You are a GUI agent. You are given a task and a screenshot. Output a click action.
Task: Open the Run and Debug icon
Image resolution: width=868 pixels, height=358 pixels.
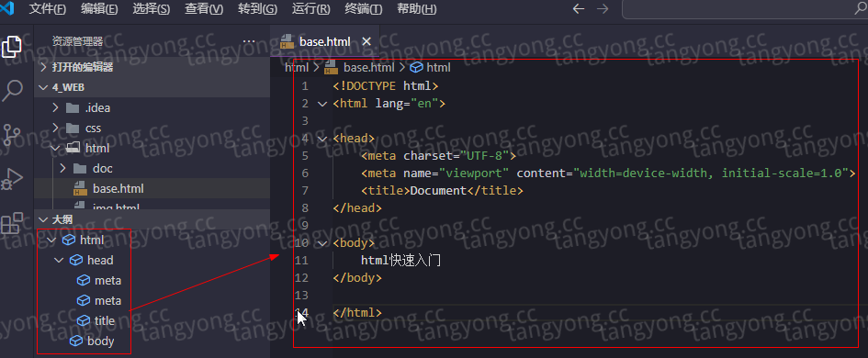coord(12,179)
